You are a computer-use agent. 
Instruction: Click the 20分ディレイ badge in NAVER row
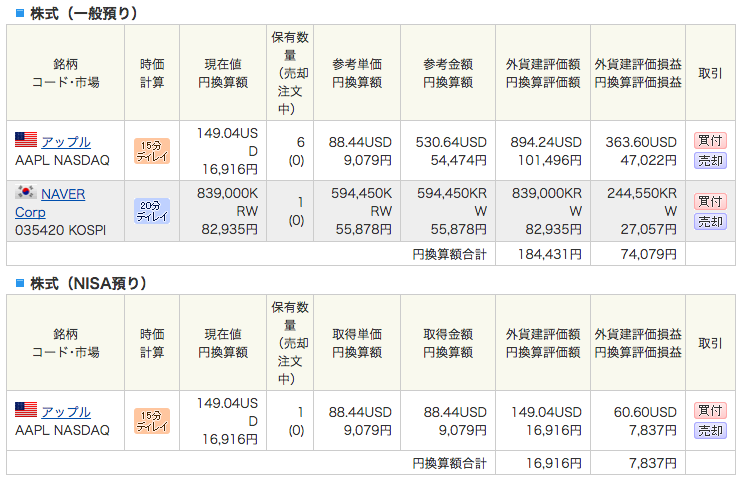click(152, 211)
